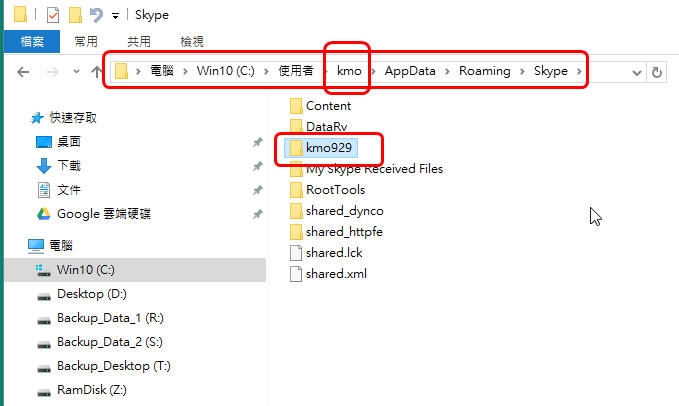The image size is (679, 406).
Task: Open the 檔案 file menu tab
Action: coord(32,42)
